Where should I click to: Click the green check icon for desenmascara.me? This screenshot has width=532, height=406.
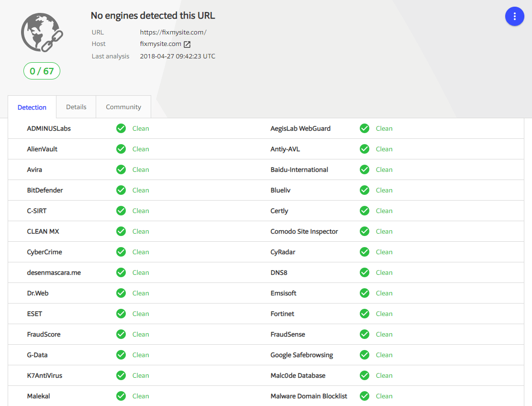click(121, 272)
